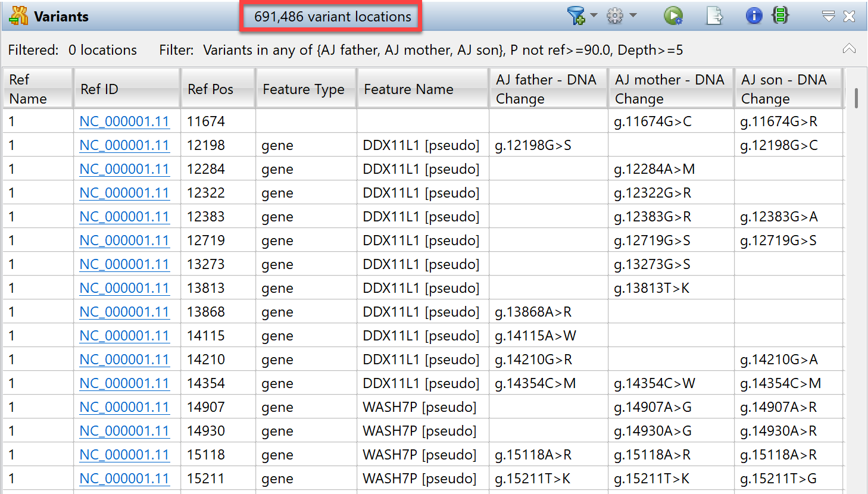Viewport: 868px width, 494px height.
Task: Click the green run icon with gear
Action: [673, 15]
